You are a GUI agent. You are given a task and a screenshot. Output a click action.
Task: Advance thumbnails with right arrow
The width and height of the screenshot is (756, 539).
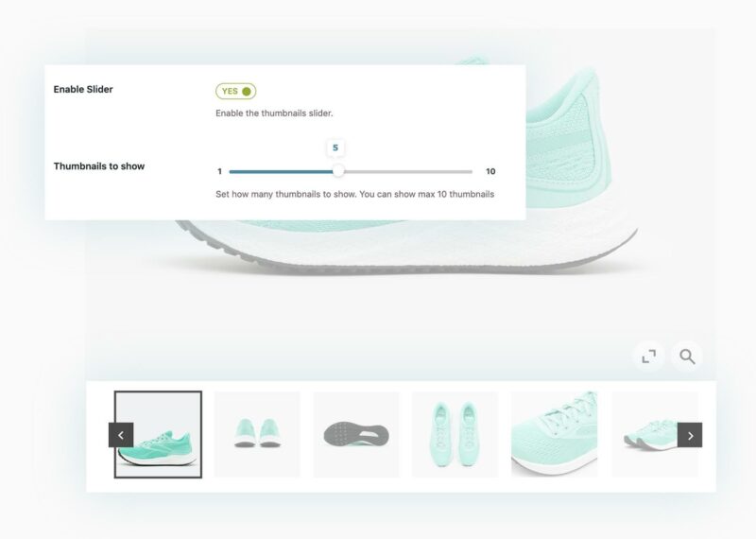click(690, 435)
